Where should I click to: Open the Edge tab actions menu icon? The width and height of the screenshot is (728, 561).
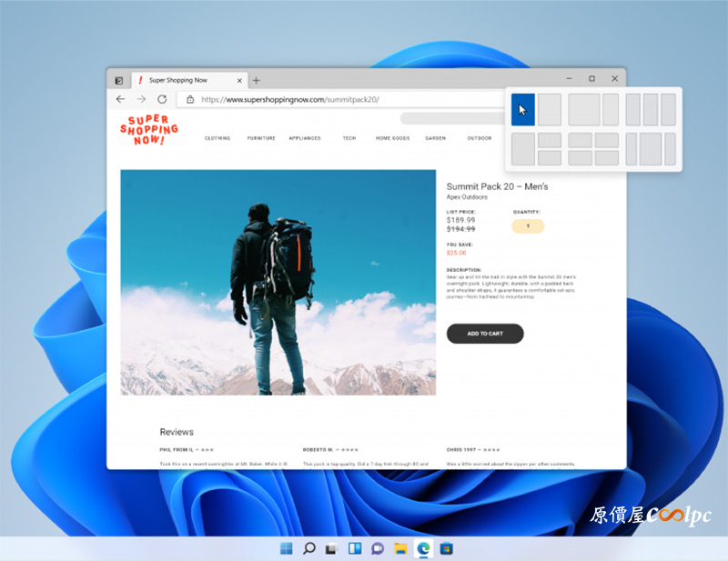pos(119,81)
